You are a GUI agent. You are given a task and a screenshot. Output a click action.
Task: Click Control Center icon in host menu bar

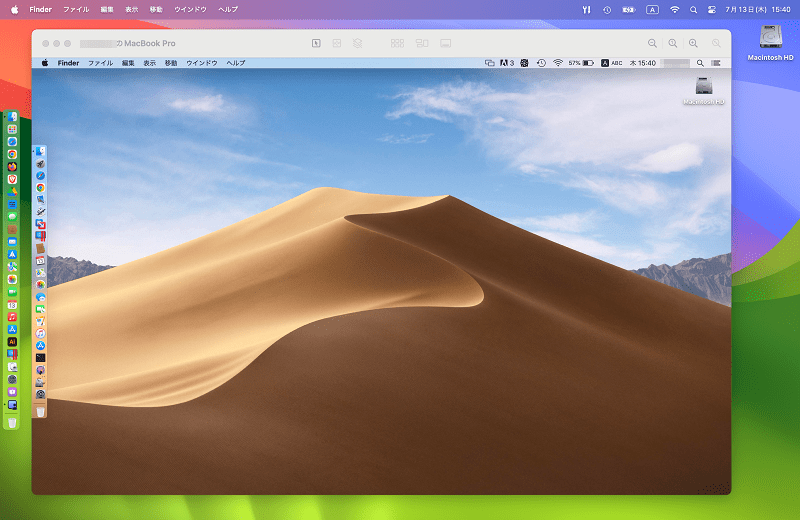(x=711, y=10)
